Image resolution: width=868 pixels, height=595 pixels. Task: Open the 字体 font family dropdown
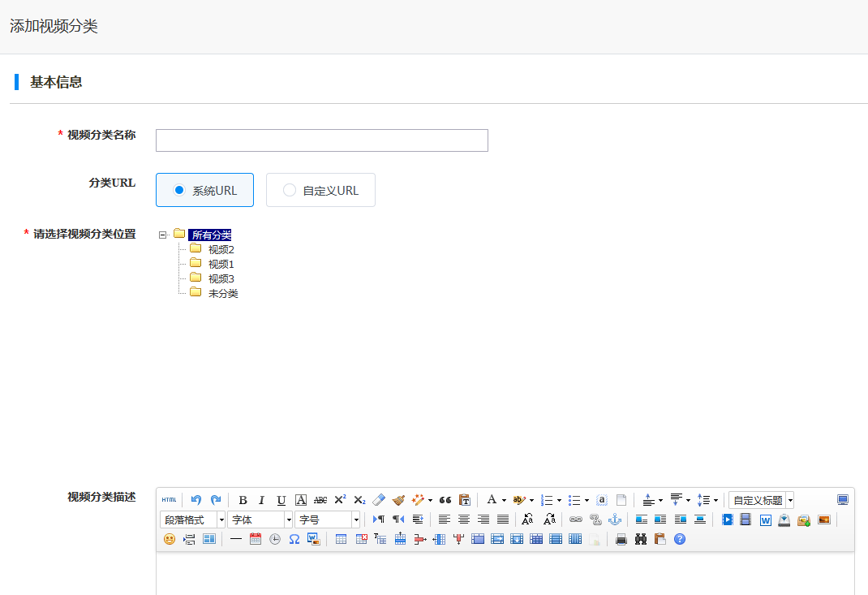pyautogui.click(x=260, y=520)
